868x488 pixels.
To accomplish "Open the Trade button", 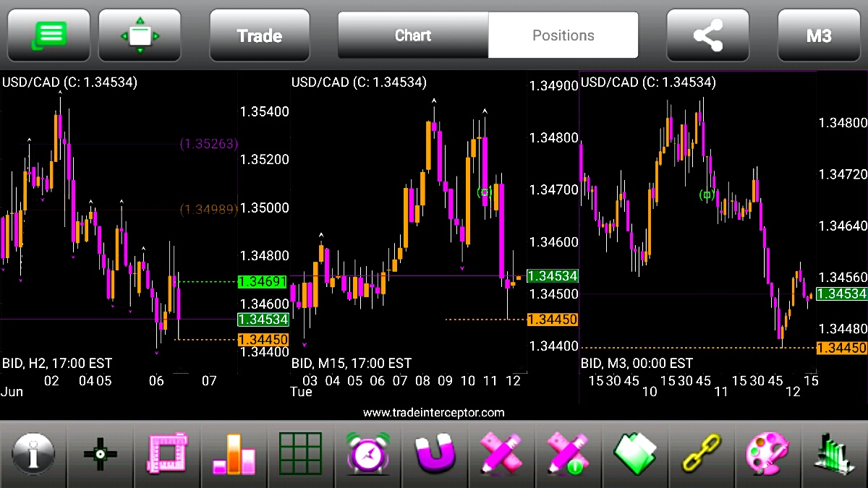I will click(260, 35).
